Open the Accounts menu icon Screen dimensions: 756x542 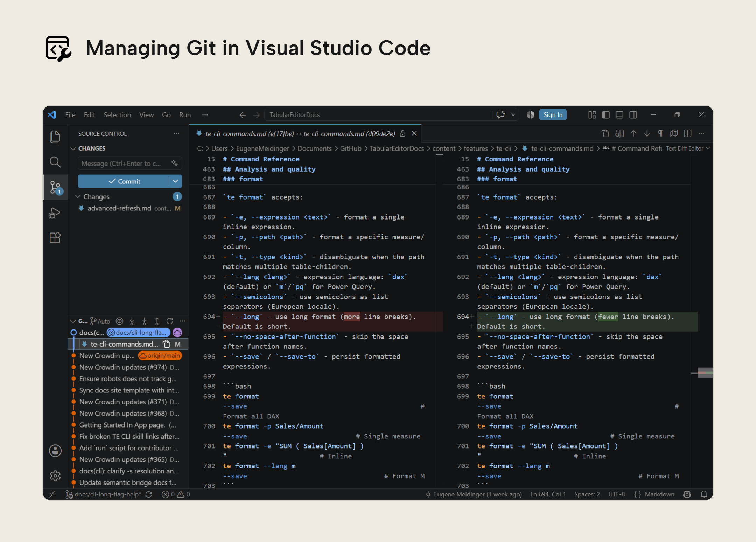[55, 451]
